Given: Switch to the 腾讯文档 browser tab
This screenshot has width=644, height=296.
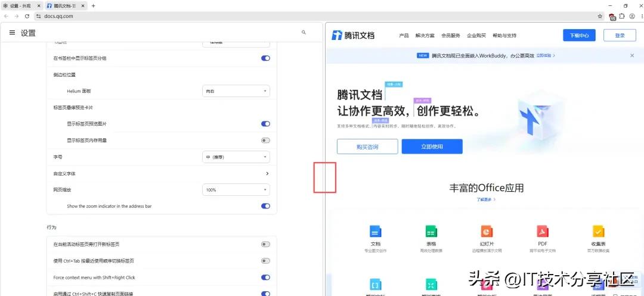Looking at the screenshot, I should (65, 6).
